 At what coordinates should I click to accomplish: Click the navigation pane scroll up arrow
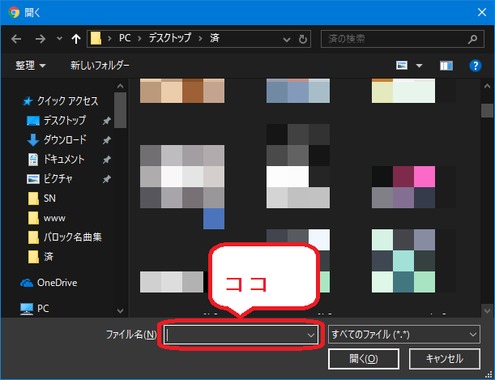pos(120,86)
